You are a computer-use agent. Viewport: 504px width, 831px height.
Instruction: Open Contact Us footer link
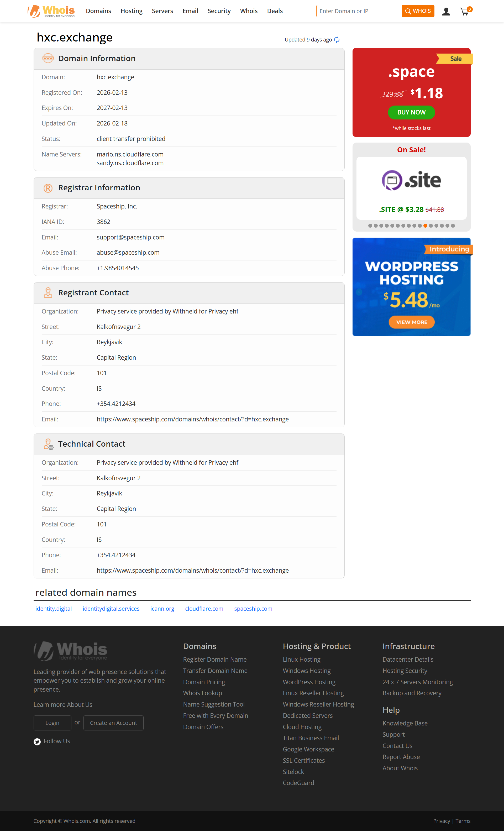[x=397, y=746]
